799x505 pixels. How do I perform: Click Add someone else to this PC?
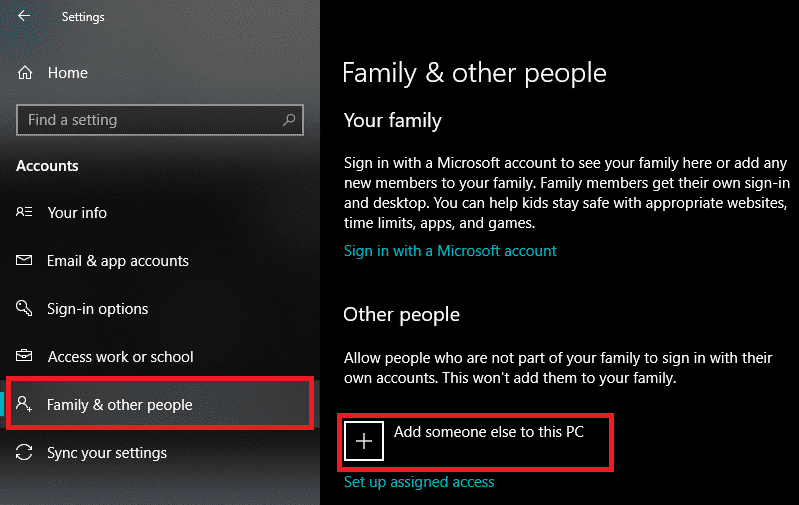[489, 432]
